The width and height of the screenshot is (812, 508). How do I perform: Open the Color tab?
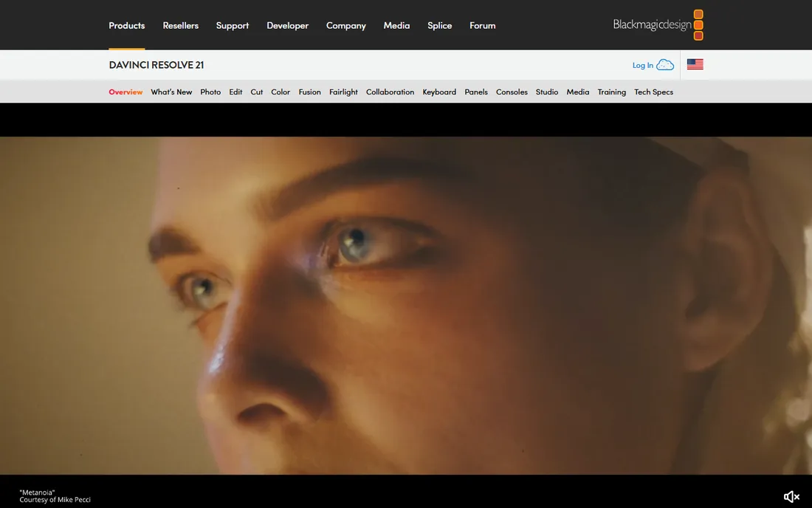click(281, 92)
